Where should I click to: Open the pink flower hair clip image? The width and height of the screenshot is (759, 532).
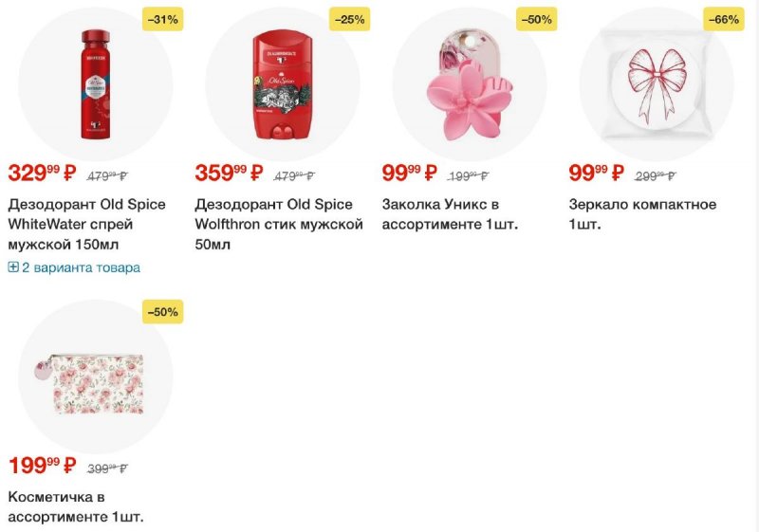(x=470, y=84)
